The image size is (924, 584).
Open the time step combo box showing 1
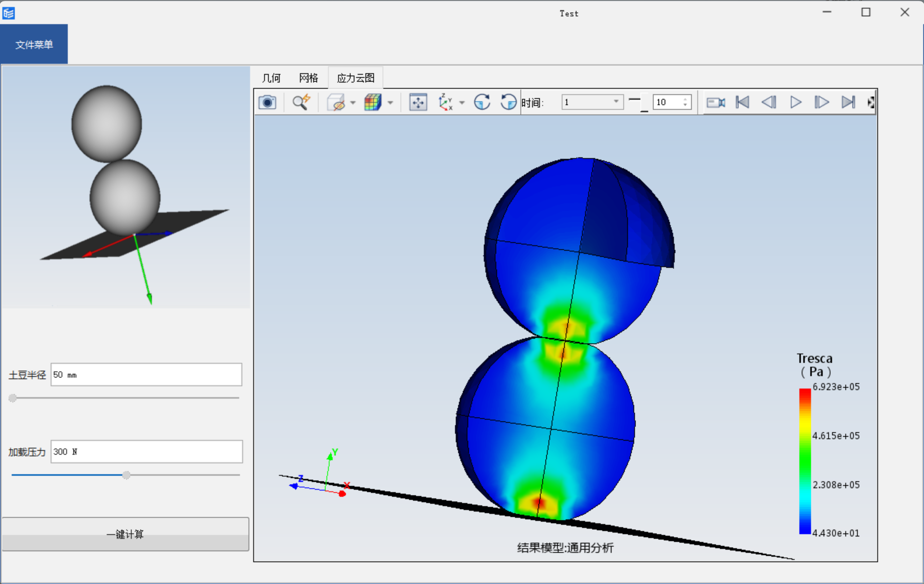click(592, 102)
